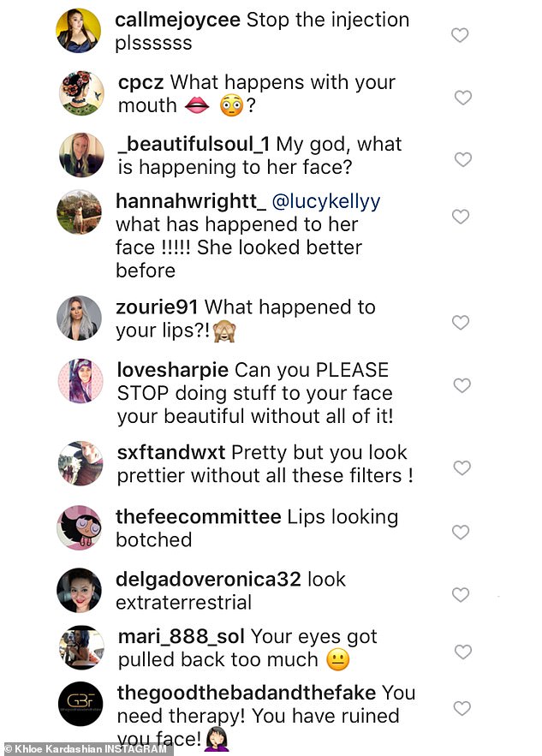
Task: Tap the heart on lovesharpie's comment
Action: tap(462, 386)
